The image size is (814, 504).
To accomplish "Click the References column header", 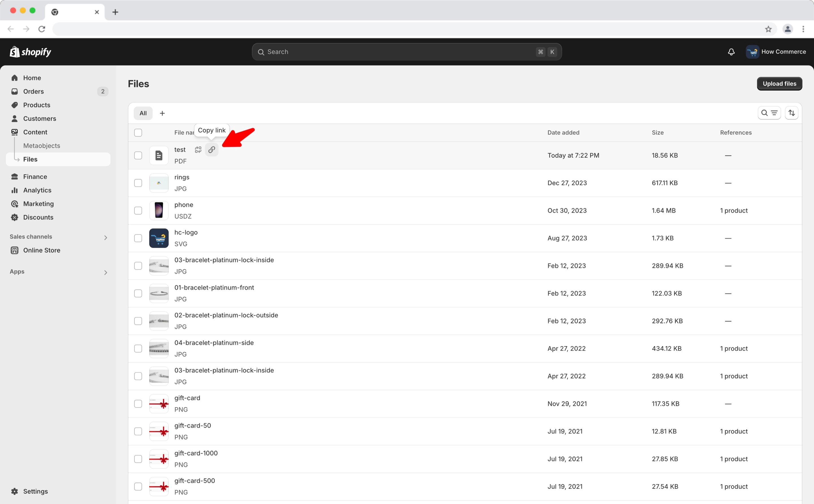I will (x=736, y=133).
